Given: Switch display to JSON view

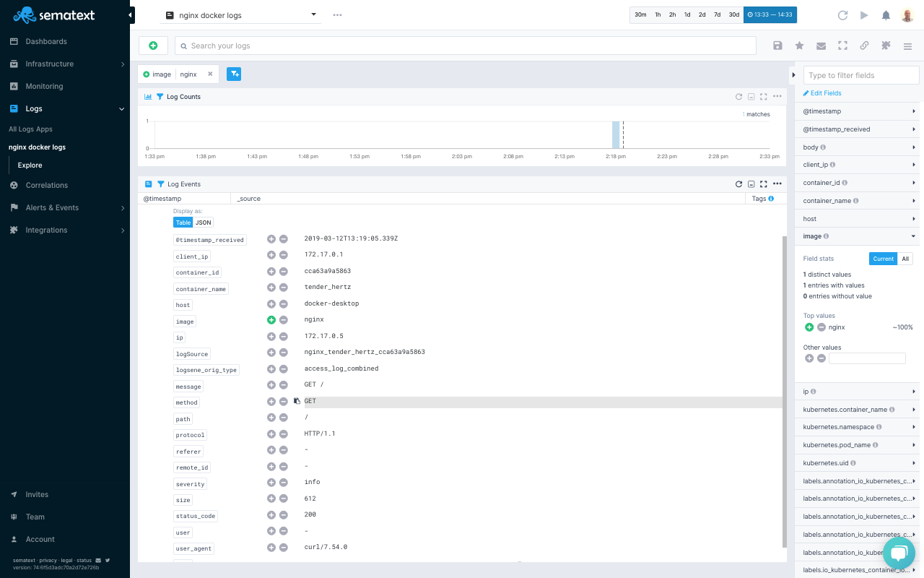Looking at the screenshot, I should (x=204, y=223).
